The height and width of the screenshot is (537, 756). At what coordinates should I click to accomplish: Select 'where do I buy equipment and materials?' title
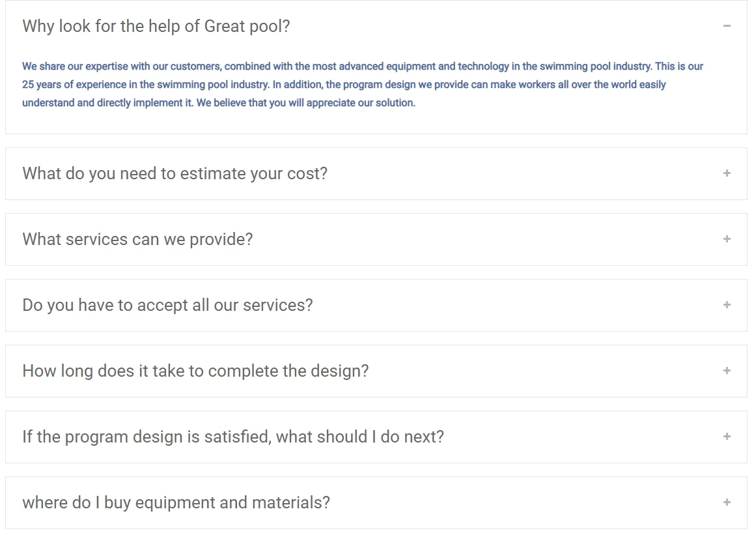176,502
